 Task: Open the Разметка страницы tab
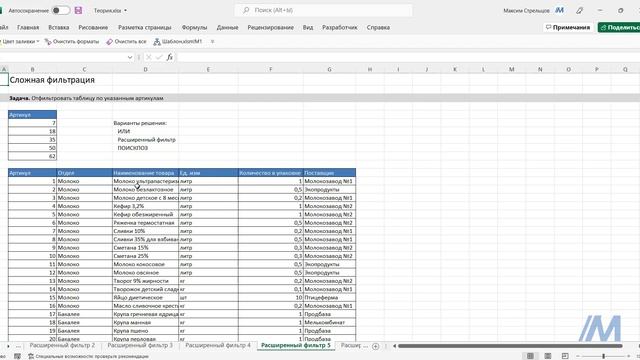coord(144,27)
